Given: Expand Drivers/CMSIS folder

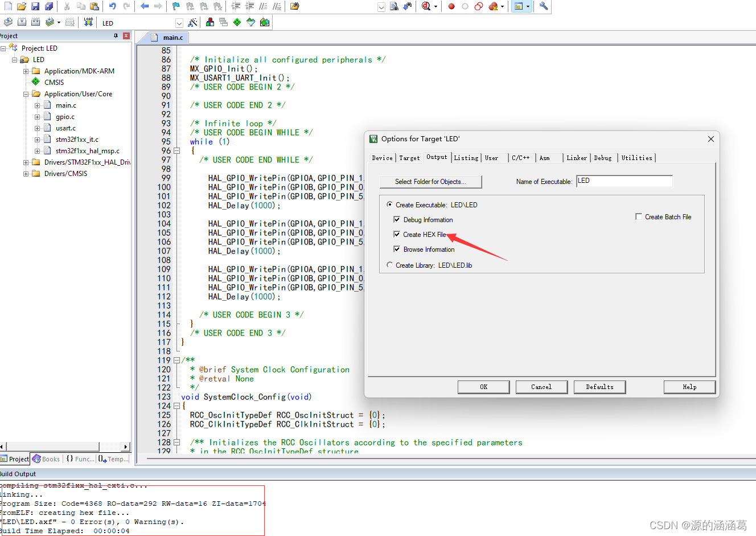Looking at the screenshot, I should [x=26, y=174].
